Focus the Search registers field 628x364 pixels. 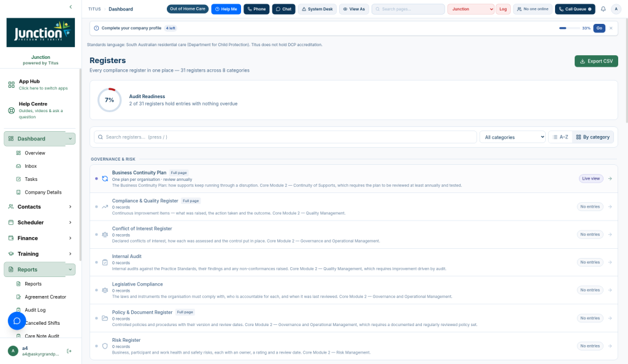pos(285,137)
